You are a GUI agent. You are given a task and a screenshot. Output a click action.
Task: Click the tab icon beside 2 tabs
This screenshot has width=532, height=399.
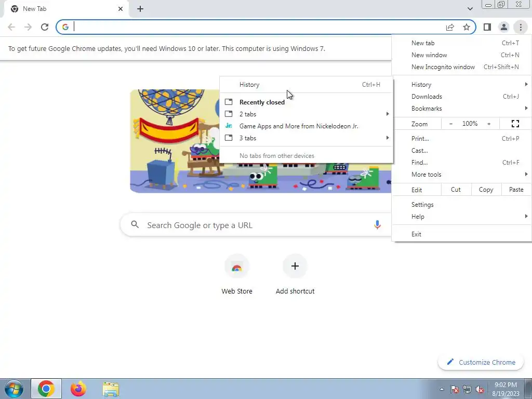click(x=229, y=114)
